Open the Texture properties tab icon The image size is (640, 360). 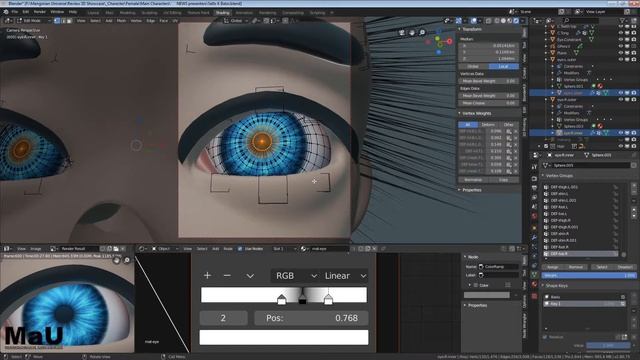tap(534, 296)
